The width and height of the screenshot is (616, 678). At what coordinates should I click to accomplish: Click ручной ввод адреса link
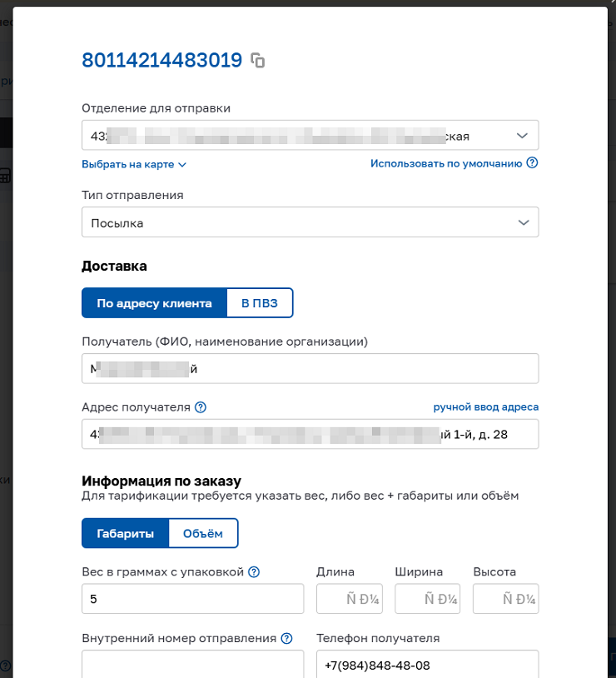click(x=485, y=407)
